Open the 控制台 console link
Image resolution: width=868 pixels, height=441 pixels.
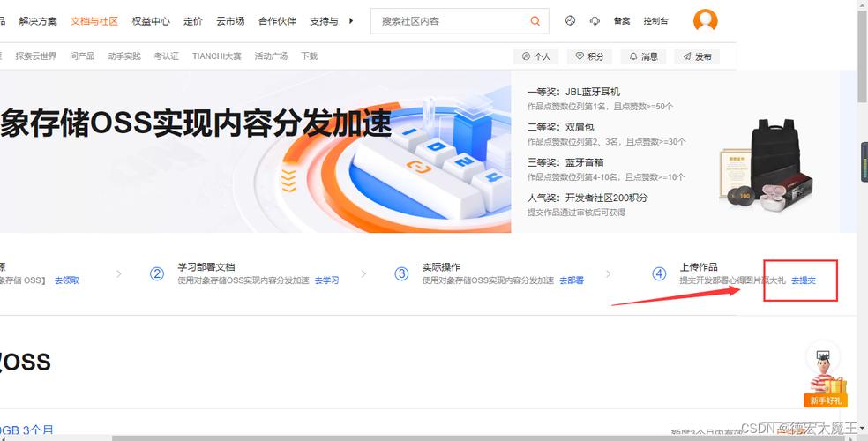655,21
